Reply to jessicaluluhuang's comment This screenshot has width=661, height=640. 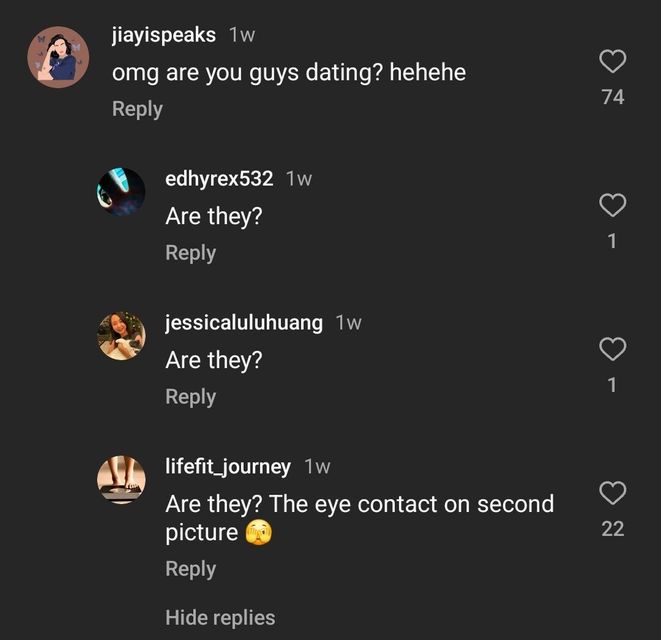[x=190, y=397]
